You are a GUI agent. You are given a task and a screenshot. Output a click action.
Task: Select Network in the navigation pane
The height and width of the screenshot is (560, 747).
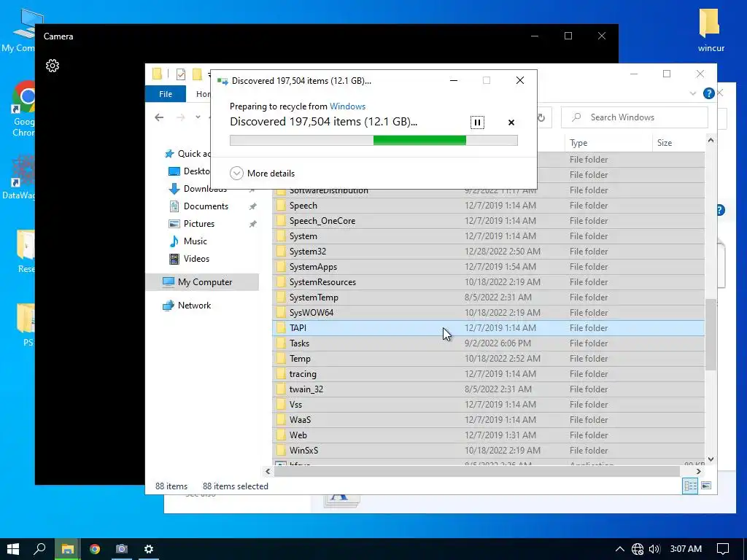click(194, 306)
